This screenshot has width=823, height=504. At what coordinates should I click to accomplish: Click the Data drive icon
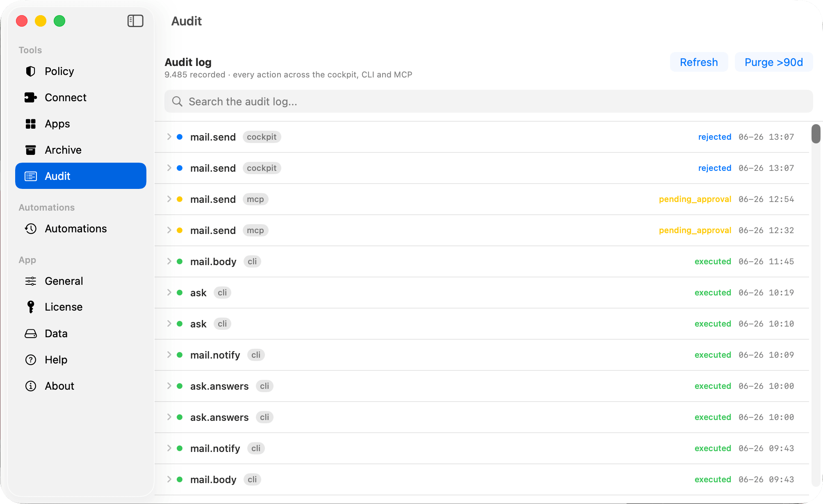(x=31, y=334)
